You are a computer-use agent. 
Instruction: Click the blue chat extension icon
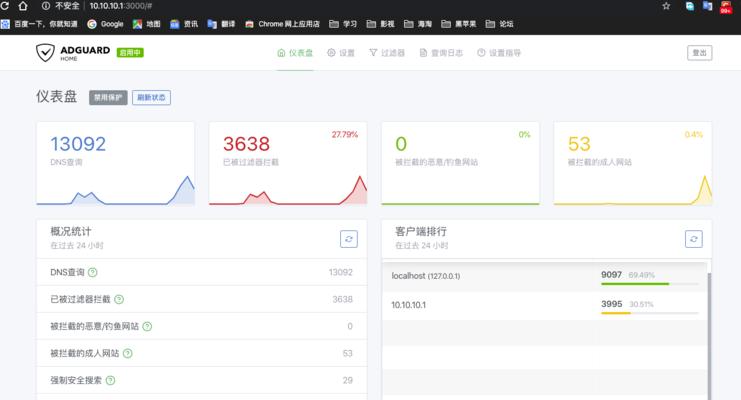point(690,6)
